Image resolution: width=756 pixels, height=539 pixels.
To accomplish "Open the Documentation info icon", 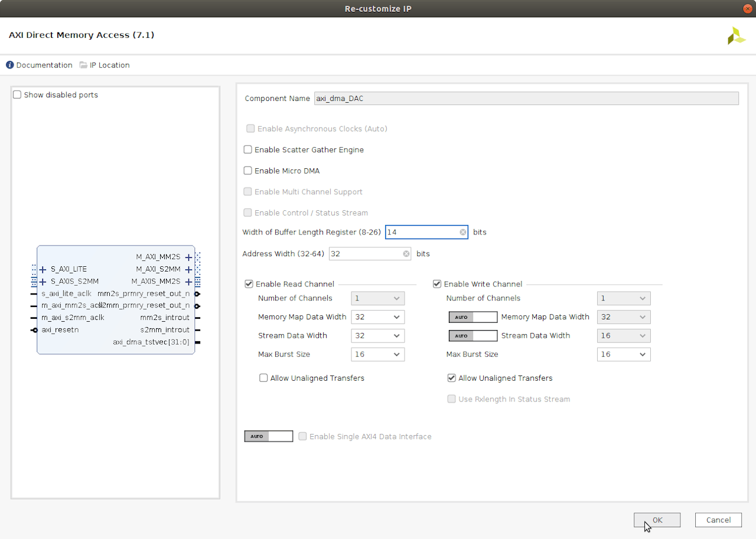I will 9,65.
